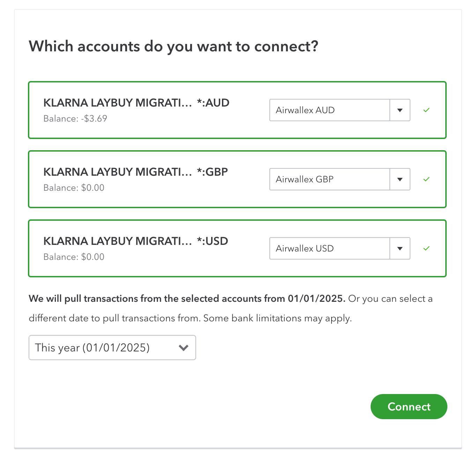Open the This year (01/01/2025) date dropdown
476x459 pixels.
point(112,348)
